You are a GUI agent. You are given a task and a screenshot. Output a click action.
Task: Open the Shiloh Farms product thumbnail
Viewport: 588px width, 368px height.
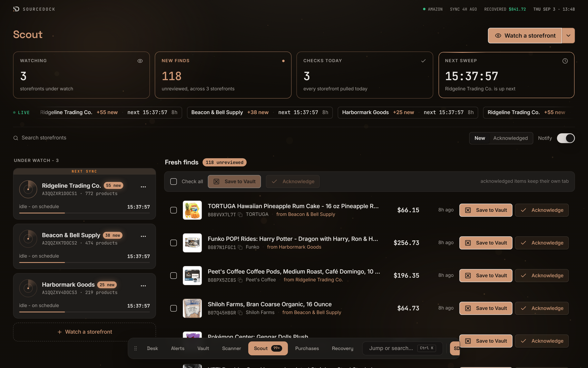[x=192, y=308]
